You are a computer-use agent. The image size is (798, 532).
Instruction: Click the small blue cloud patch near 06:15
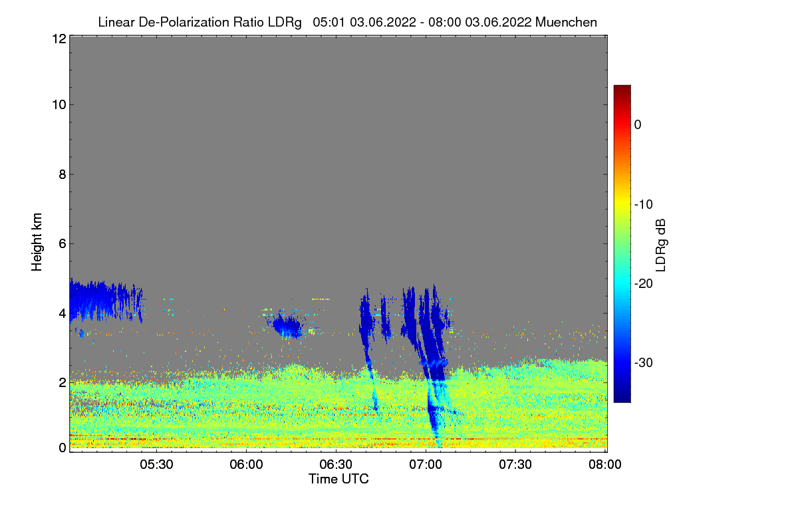click(x=287, y=327)
